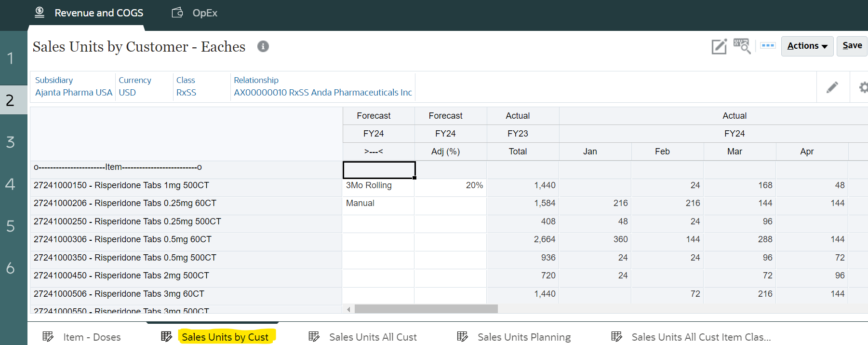Open the grid search magnifier icon
The image size is (868, 345).
(742, 46)
